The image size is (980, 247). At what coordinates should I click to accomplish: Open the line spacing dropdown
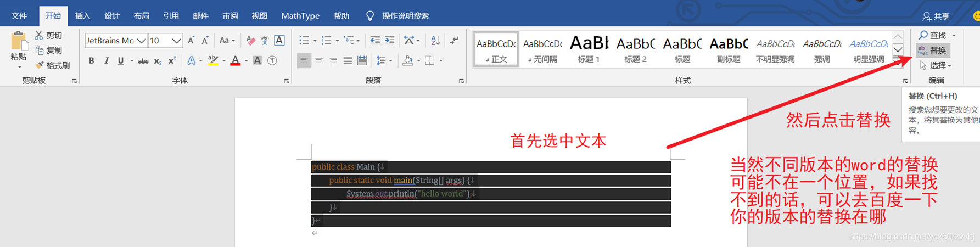click(384, 60)
